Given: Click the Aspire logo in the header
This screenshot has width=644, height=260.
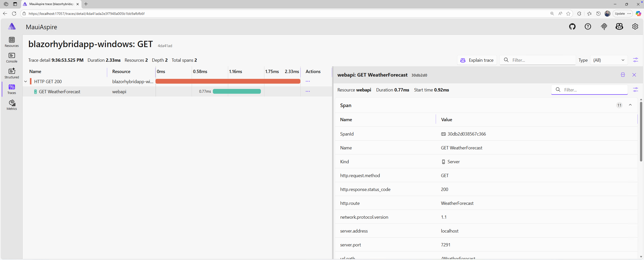Looking at the screenshot, I should coord(12,26).
